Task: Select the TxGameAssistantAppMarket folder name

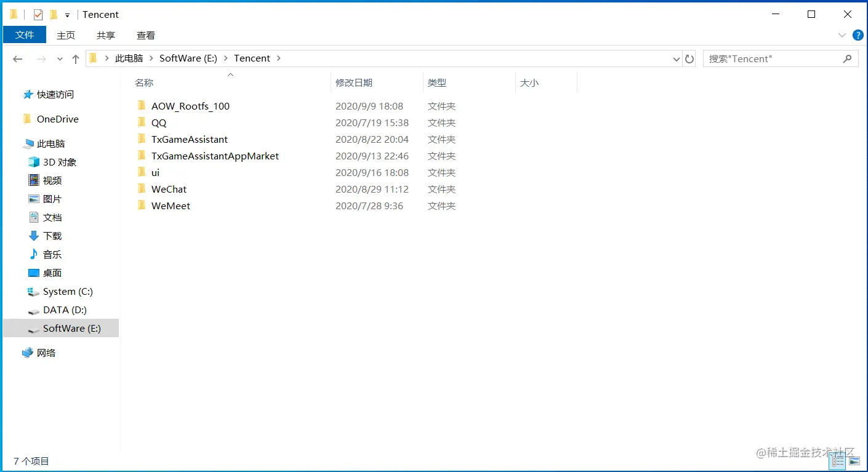Action: (215, 156)
